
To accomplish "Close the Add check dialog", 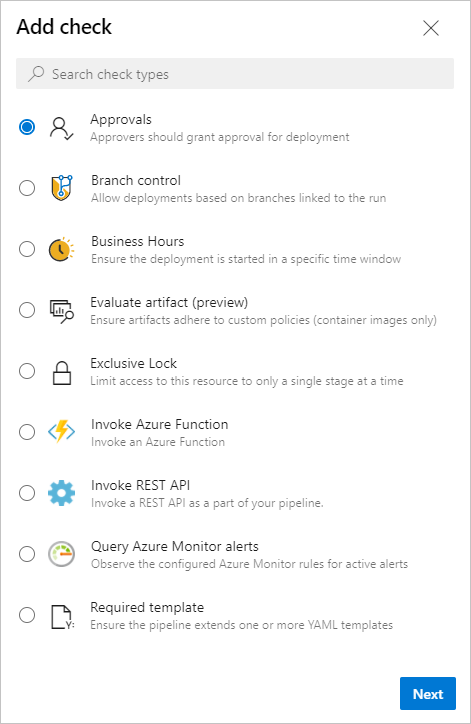I will tap(431, 28).
